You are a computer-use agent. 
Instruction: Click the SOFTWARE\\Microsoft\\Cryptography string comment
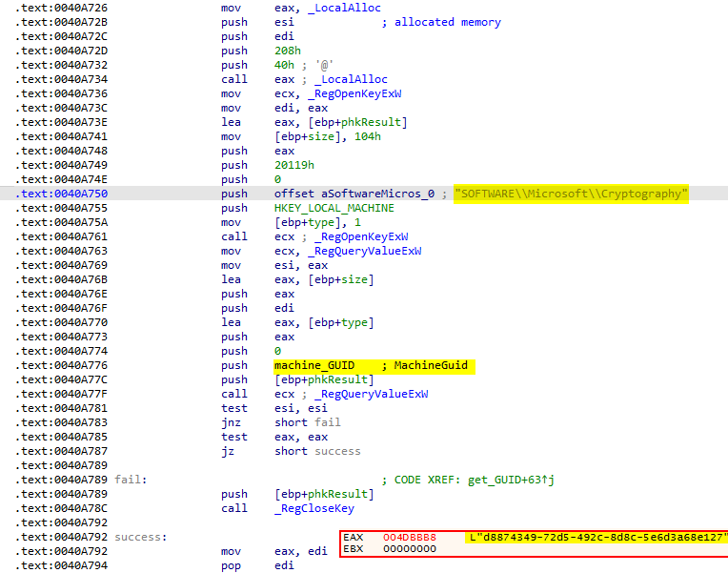[x=572, y=194]
